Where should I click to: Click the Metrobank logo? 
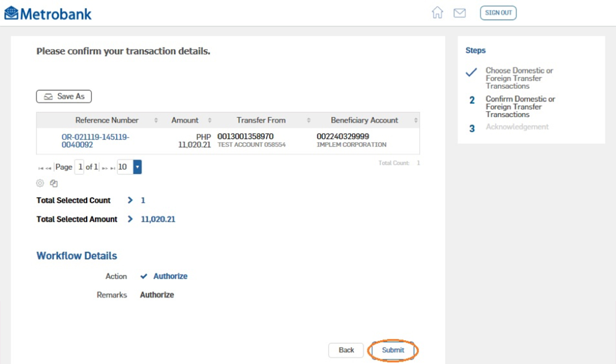click(x=47, y=13)
